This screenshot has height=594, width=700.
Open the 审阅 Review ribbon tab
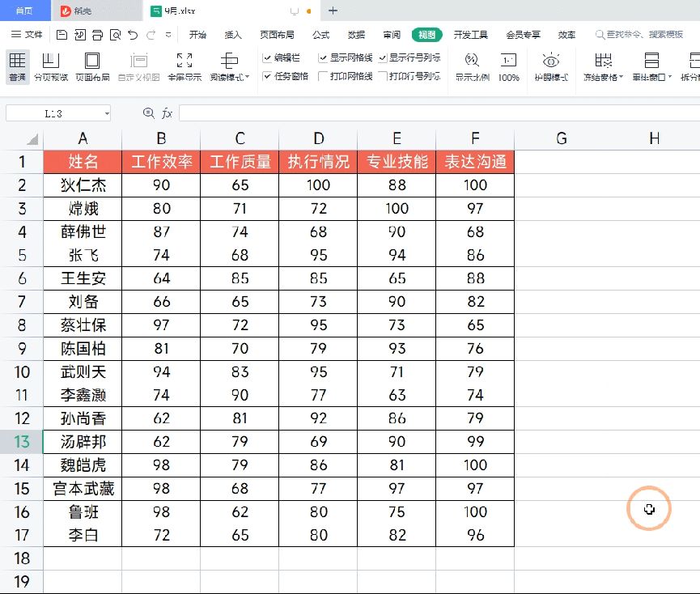pos(392,35)
